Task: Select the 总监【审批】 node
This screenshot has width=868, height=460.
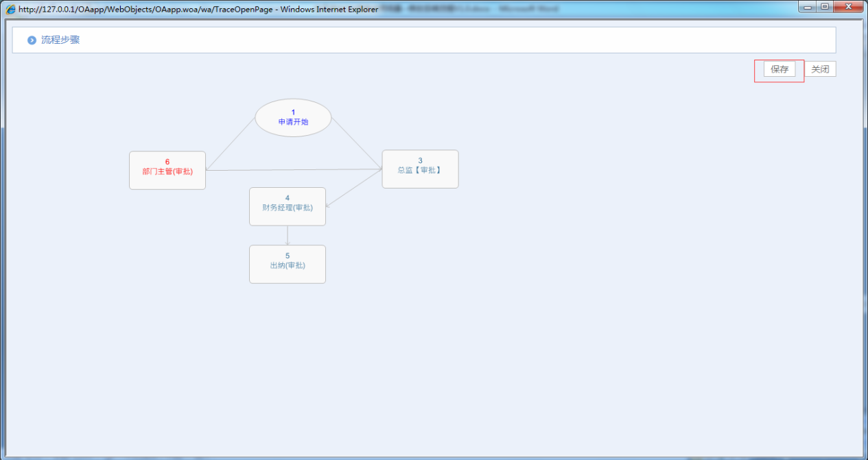Action: pos(420,169)
